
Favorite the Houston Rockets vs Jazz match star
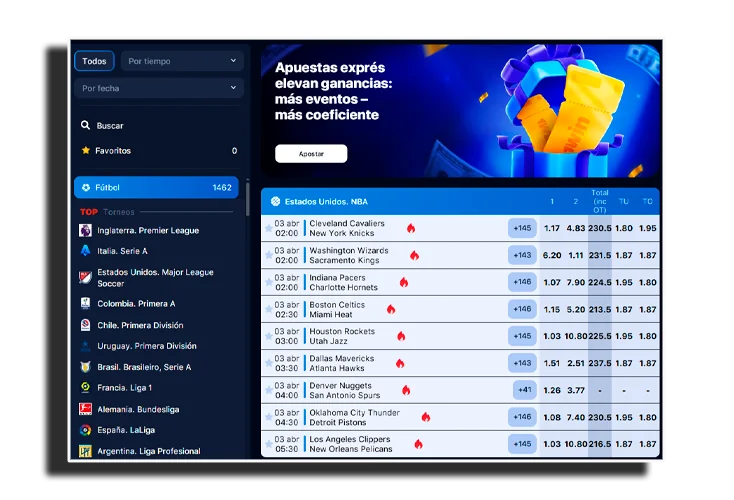pyautogui.click(x=269, y=336)
